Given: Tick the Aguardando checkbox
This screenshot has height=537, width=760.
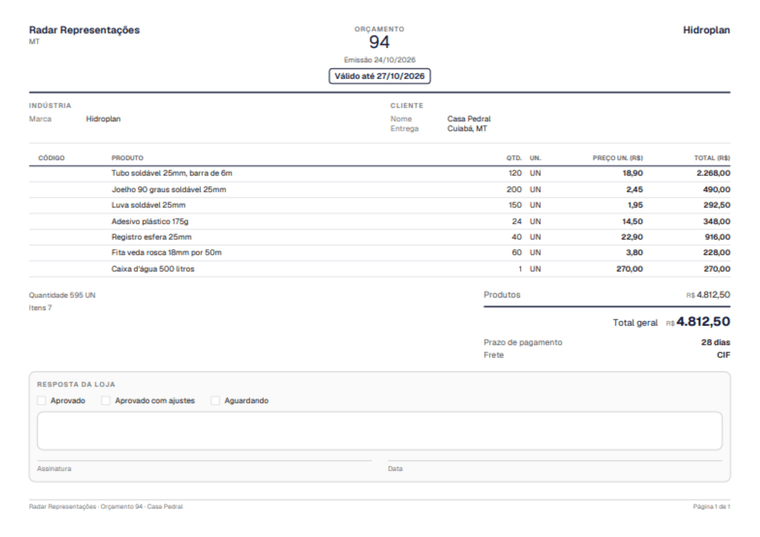Looking at the screenshot, I should pyautogui.click(x=215, y=400).
